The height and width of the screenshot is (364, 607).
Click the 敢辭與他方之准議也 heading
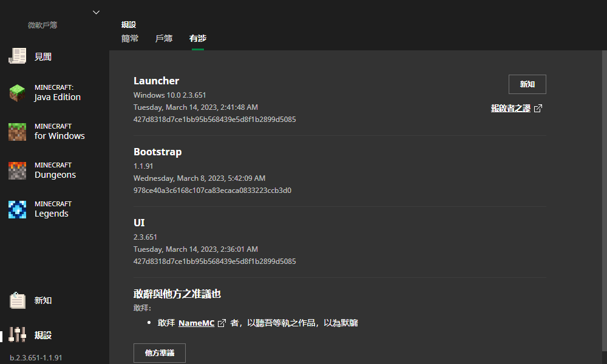pyautogui.click(x=177, y=294)
